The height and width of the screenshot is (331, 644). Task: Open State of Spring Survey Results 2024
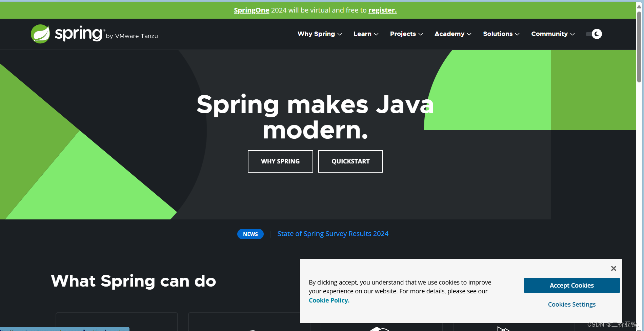(333, 234)
